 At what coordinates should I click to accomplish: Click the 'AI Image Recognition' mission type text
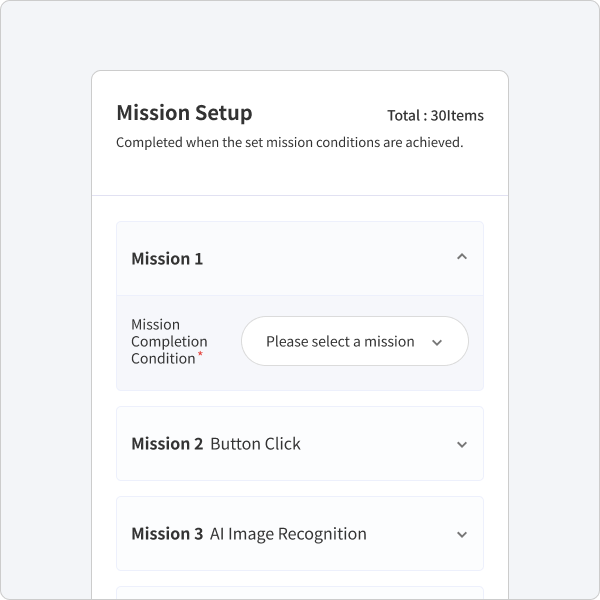(288, 534)
